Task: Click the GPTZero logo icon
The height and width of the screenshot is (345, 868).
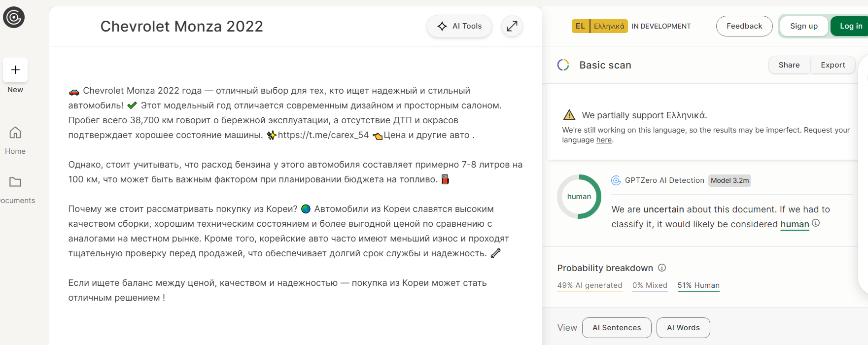Action: (x=14, y=18)
